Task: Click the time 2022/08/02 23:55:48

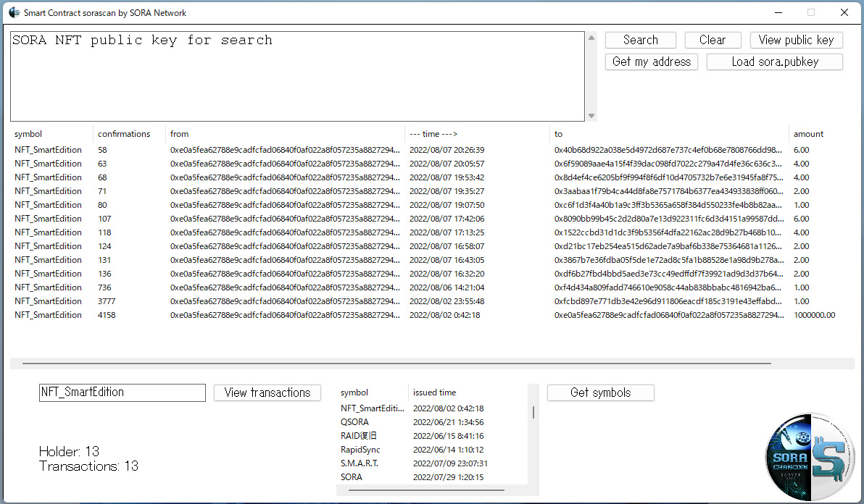Action: (447, 301)
